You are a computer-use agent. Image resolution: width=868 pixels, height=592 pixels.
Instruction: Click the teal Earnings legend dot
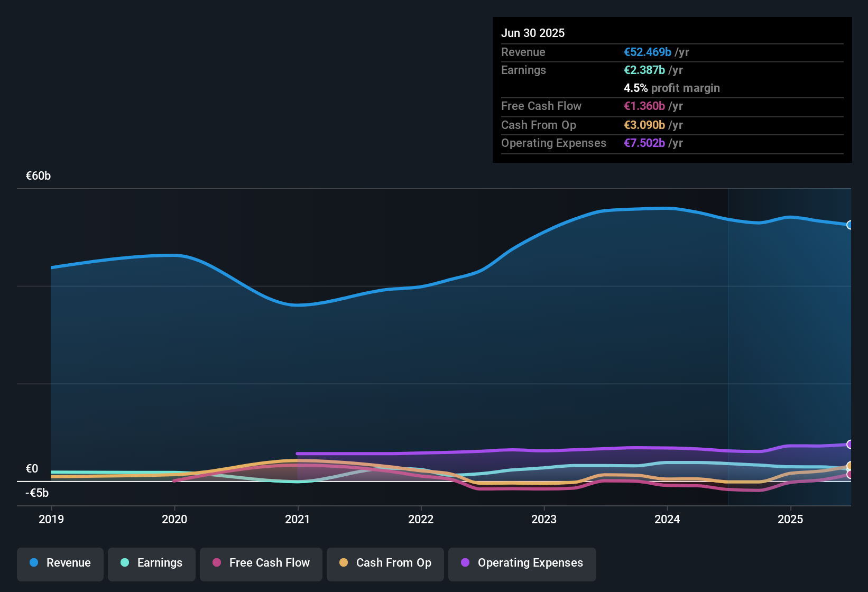click(x=125, y=563)
